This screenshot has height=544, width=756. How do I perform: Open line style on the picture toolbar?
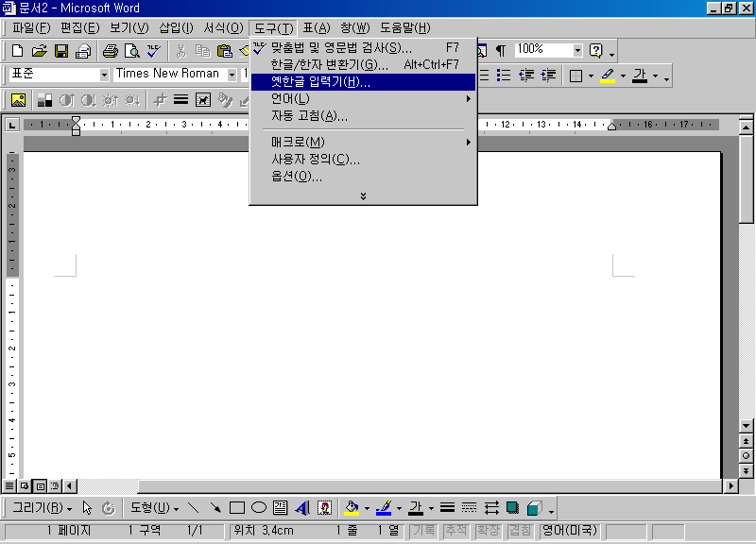click(x=180, y=100)
